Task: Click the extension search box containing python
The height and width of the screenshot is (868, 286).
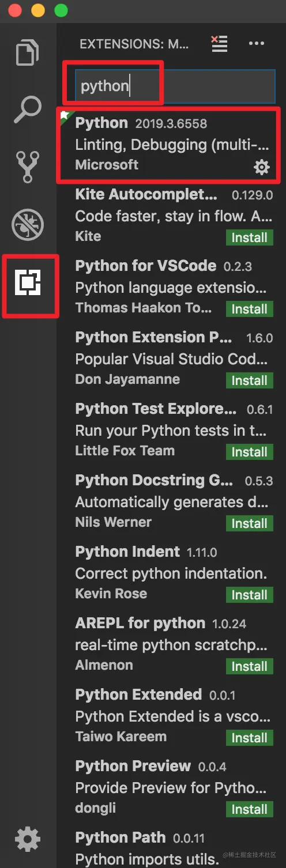Action: (175, 86)
